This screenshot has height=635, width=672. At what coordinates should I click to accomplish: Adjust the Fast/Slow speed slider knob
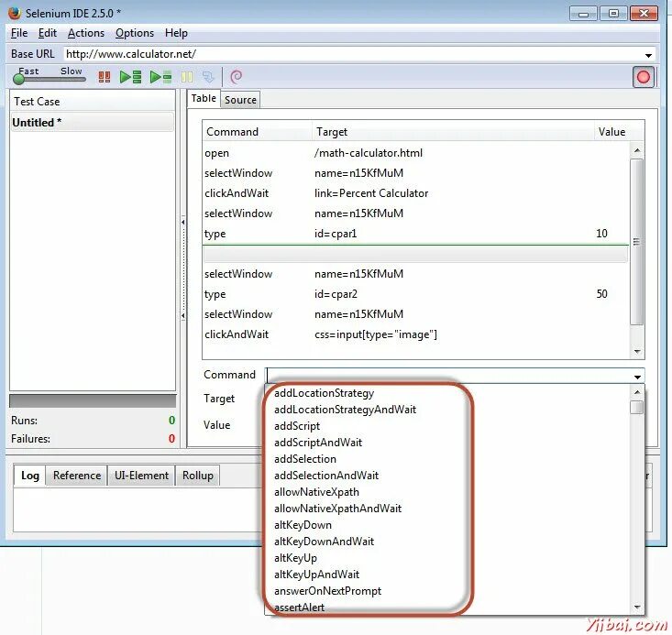[18, 79]
